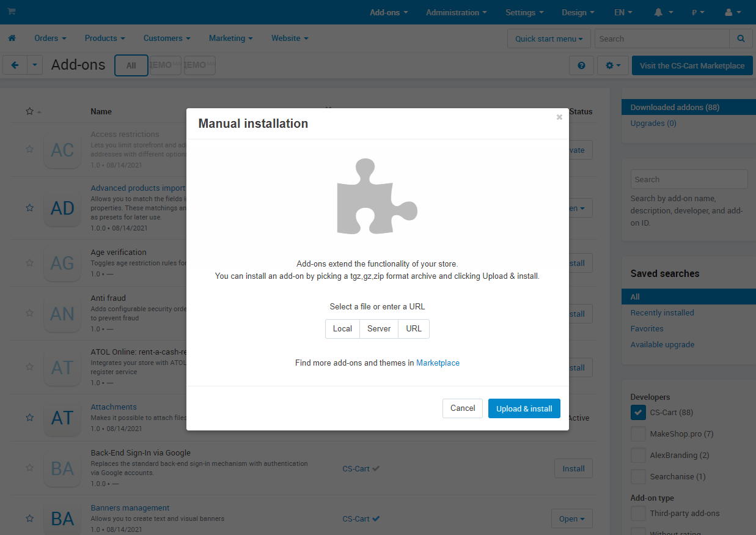The image size is (756, 535).
Task: Select the Server file source option
Action: [378, 329]
